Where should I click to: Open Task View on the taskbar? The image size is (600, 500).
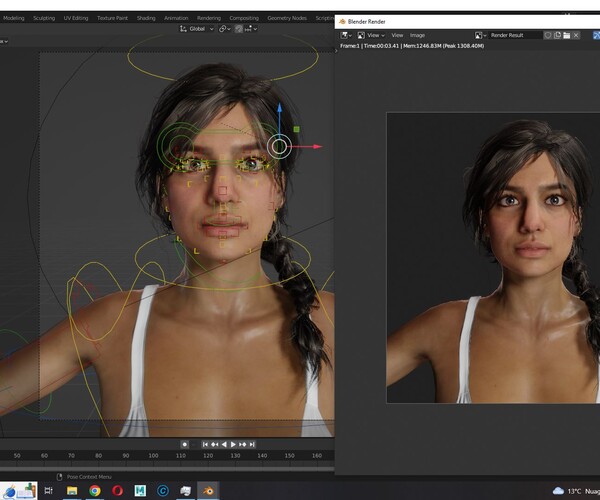[49, 490]
